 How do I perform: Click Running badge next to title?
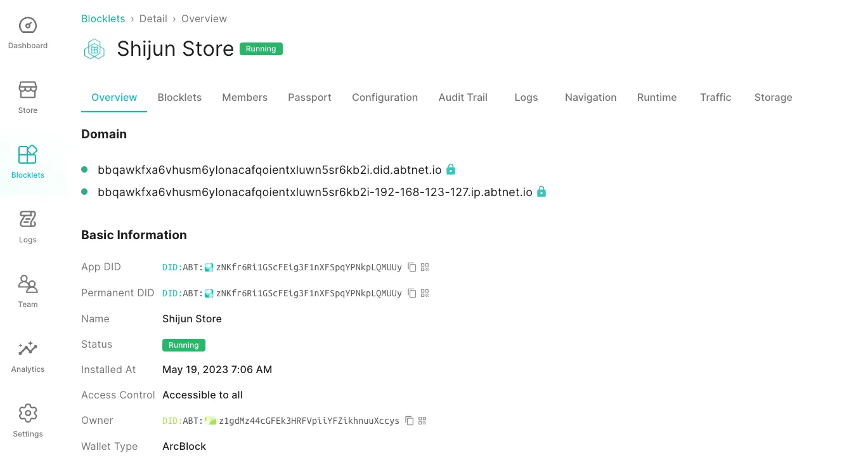coord(261,49)
